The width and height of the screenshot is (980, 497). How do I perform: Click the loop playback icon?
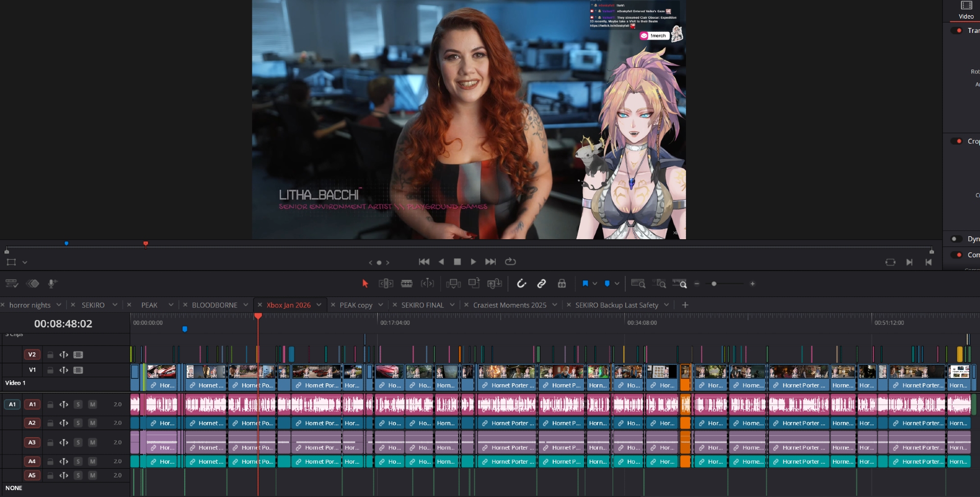[511, 262]
